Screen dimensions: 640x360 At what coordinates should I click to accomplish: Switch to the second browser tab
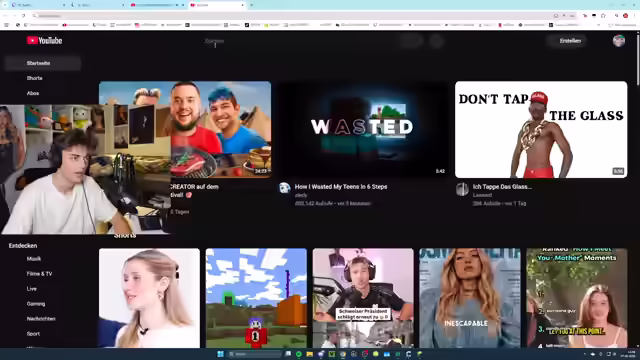(97, 5)
